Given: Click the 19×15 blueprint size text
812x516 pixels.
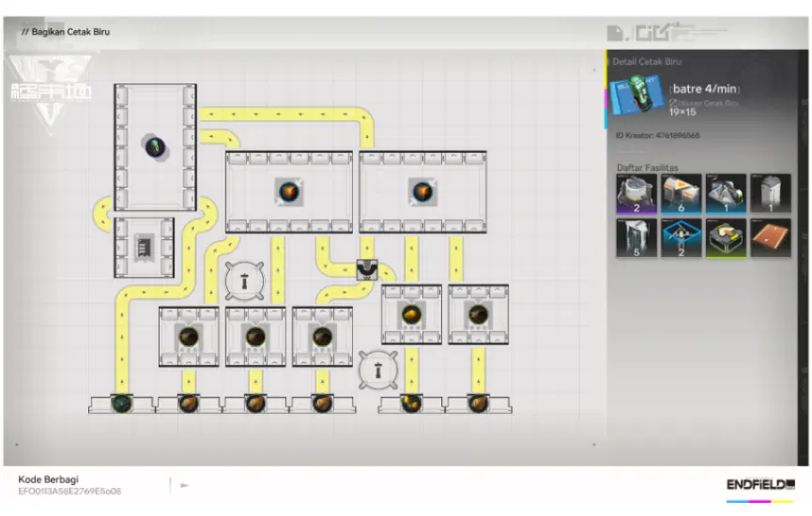Looking at the screenshot, I should click(682, 112).
